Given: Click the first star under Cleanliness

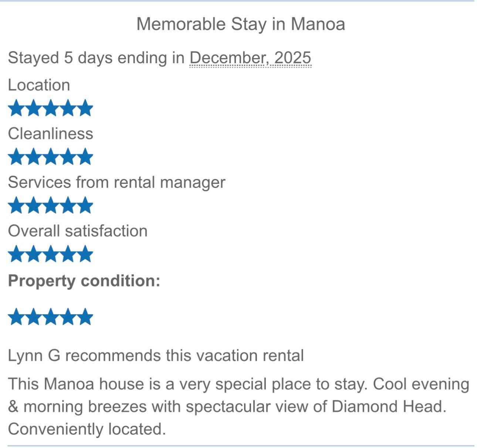Looking at the screenshot, I should (x=16, y=156).
